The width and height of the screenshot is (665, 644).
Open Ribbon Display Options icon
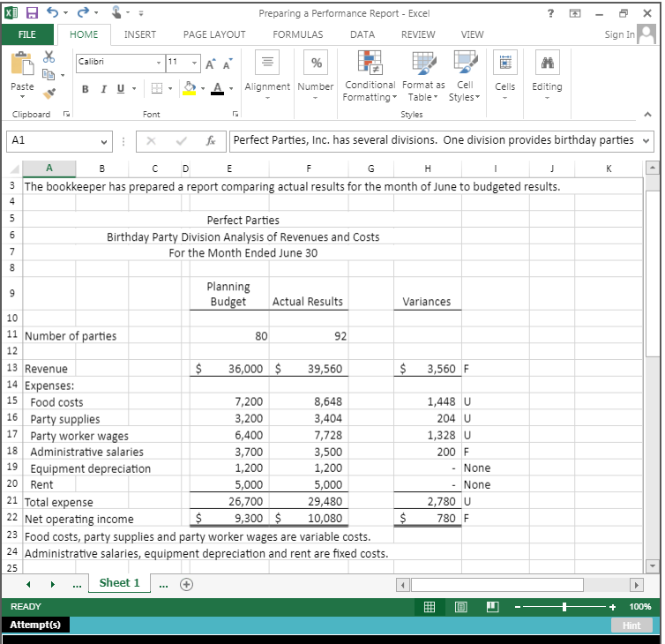(x=575, y=13)
